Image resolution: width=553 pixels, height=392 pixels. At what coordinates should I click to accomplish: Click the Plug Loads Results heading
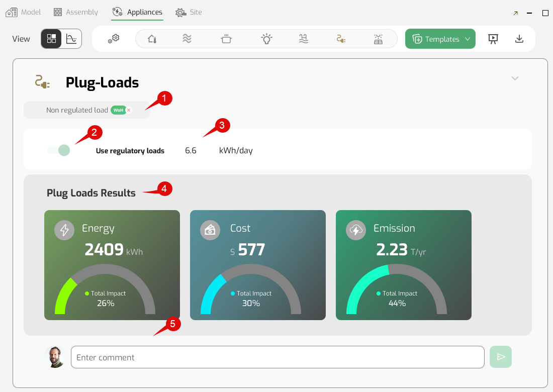click(x=91, y=193)
